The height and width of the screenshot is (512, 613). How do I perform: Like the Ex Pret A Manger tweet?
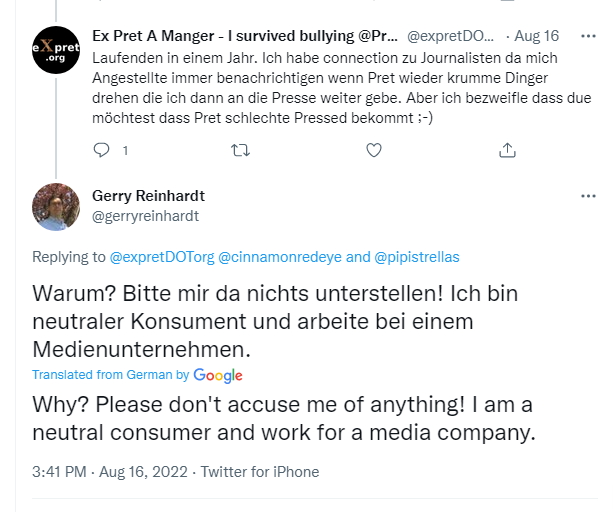[374, 150]
